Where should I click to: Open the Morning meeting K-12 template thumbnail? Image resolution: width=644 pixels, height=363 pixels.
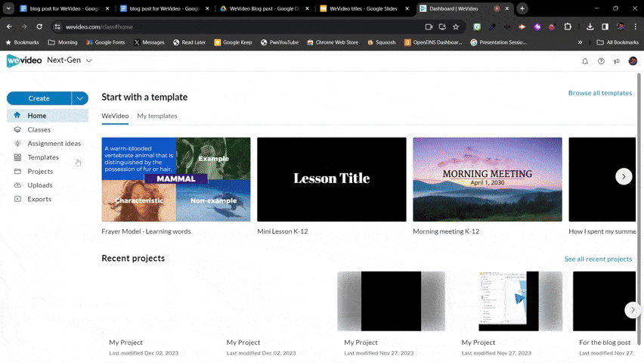click(x=487, y=179)
